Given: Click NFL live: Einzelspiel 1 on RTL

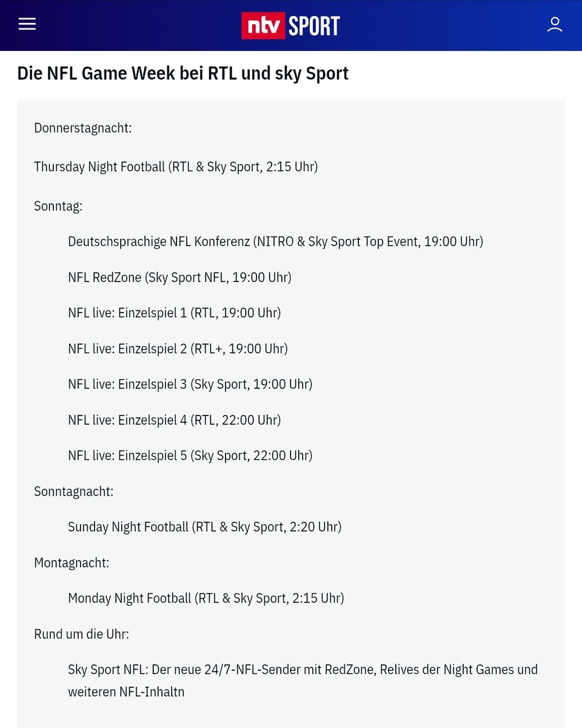Looking at the screenshot, I should coord(175,313).
